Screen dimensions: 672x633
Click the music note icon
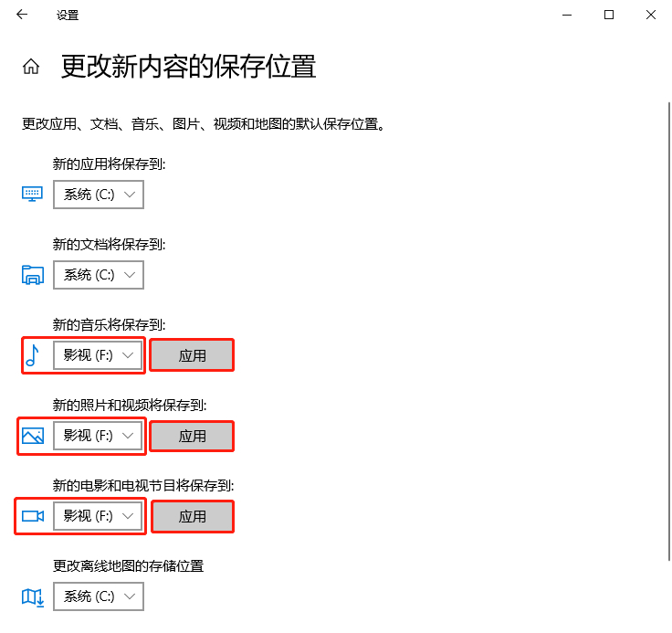coord(32,355)
